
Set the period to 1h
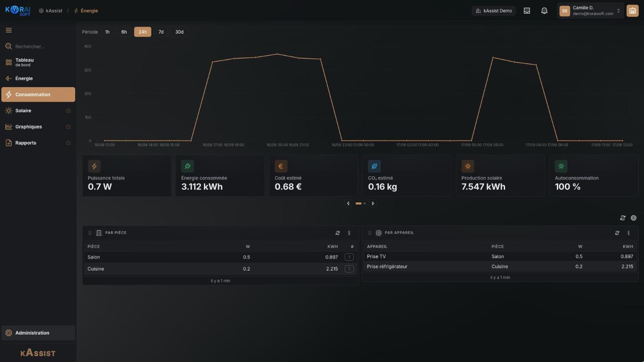[x=107, y=32]
